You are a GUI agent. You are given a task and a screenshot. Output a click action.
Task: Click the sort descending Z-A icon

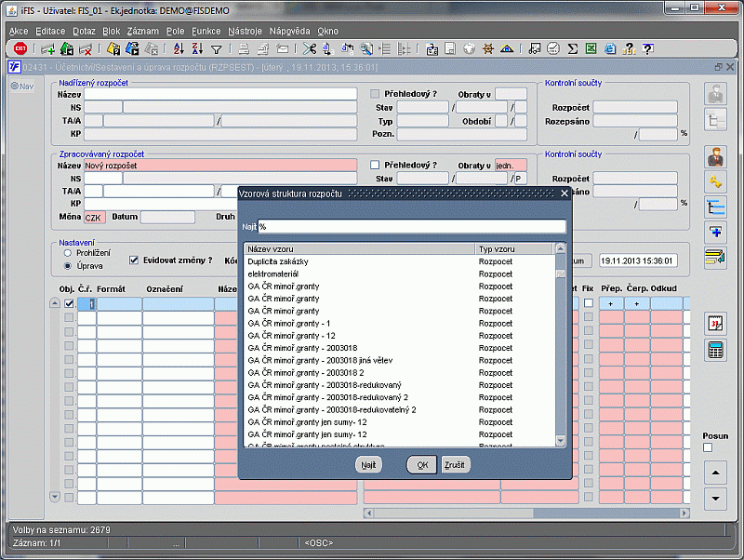[x=198, y=48]
